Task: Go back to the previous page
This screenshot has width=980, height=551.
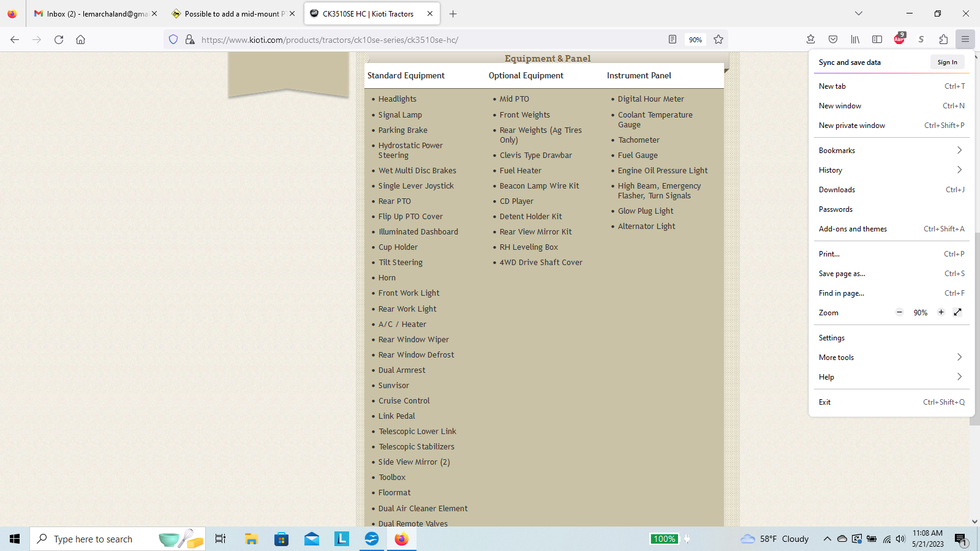Action: (x=15, y=40)
